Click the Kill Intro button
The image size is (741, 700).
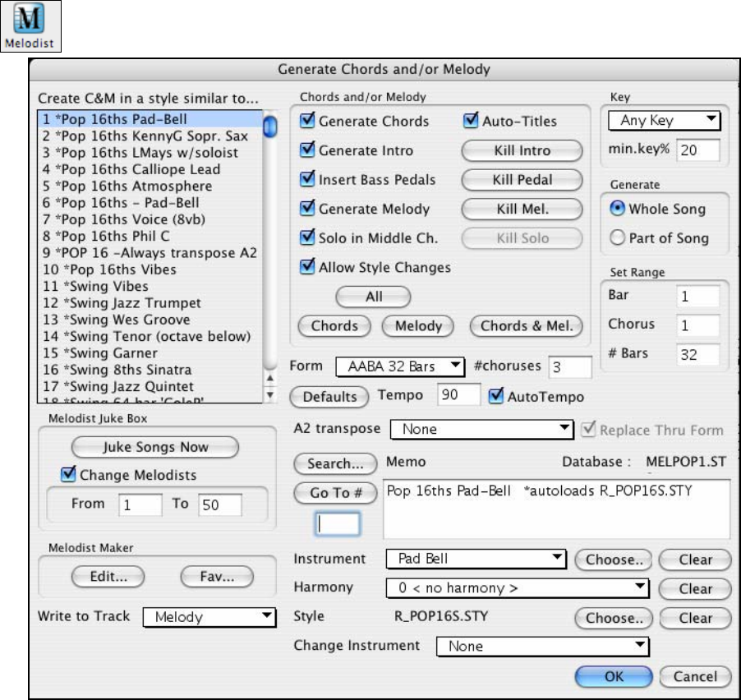[522, 150]
